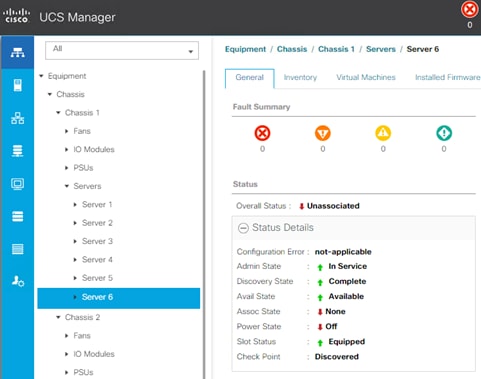Click the Equipment breadcrumb link
481x379 pixels.
tap(245, 49)
